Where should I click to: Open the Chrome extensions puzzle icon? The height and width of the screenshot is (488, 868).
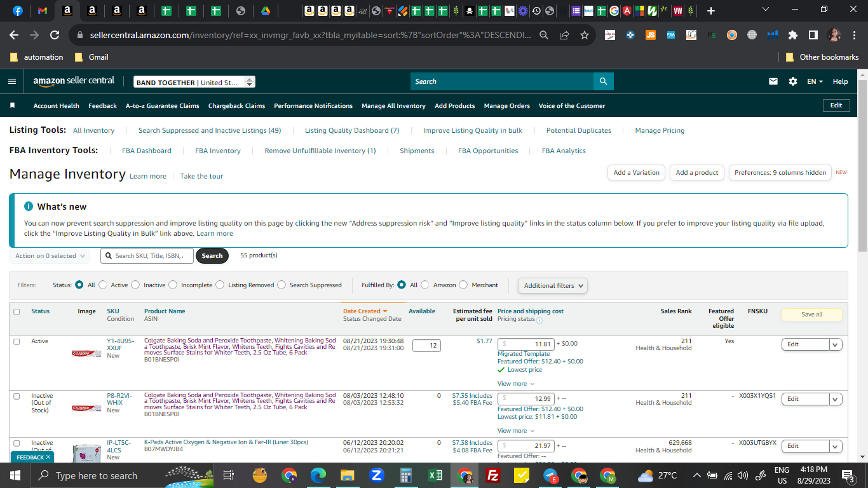click(x=792, y=35)
